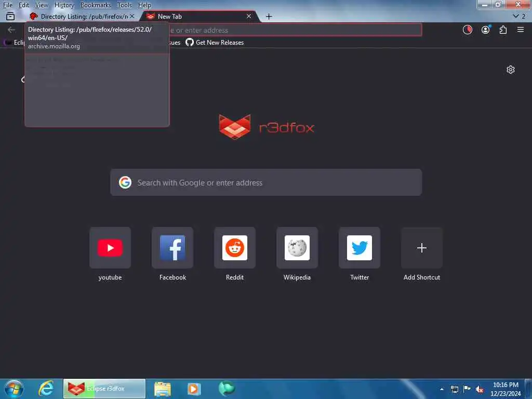532x399 pixels.
Task: Click the muted volume tray icon
Action: [x=480, y=390]
